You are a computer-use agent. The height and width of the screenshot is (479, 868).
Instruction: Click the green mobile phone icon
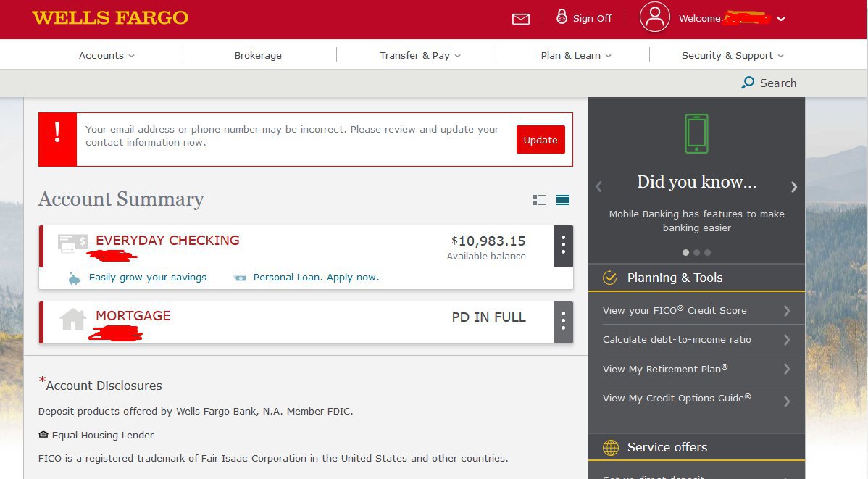pyautogui.click(x=696, y=133)
